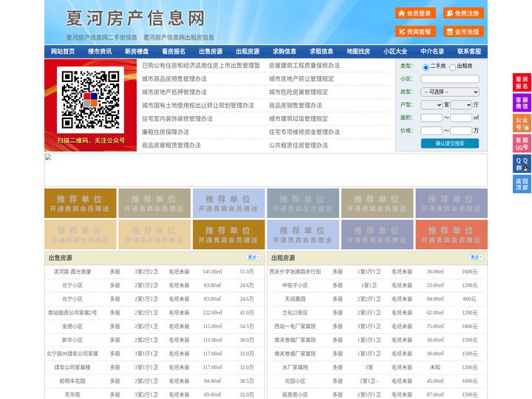Open 商品房屋租赁管理办法 link
Viewport: 532px width, 399px height.
pyautogui.click(x=171, y=146)
